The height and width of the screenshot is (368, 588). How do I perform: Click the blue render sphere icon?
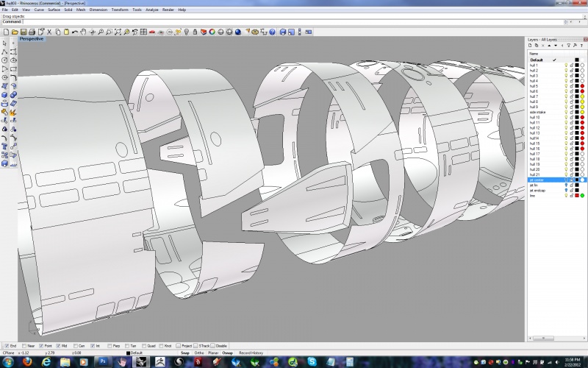point(237,32)
